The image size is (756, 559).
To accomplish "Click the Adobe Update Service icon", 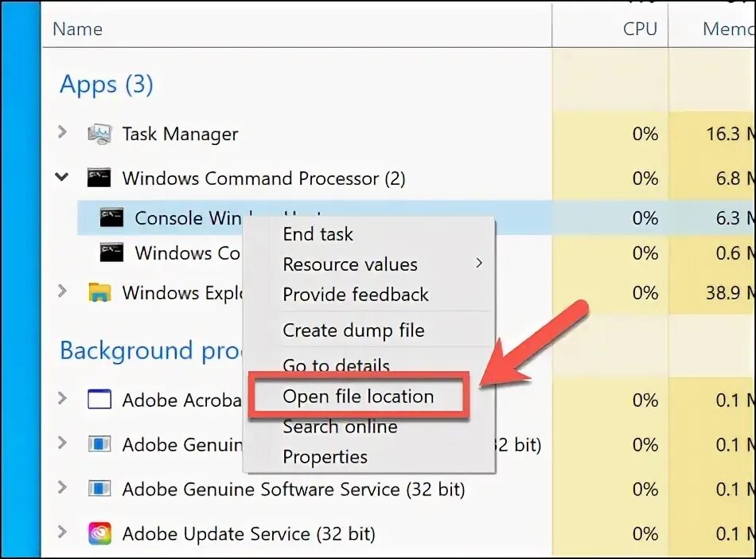I will coord(99,533).
